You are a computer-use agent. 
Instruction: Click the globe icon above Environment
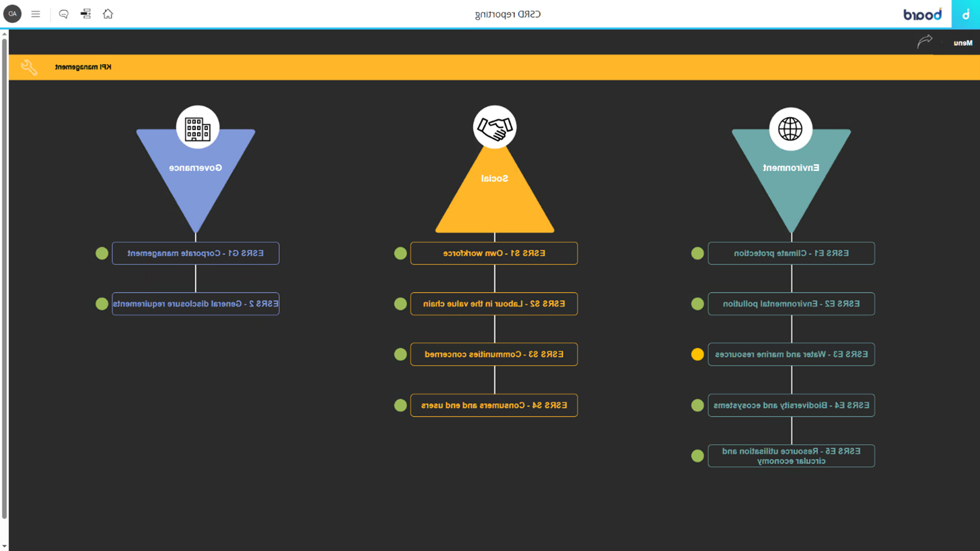(x=791, y=127)
